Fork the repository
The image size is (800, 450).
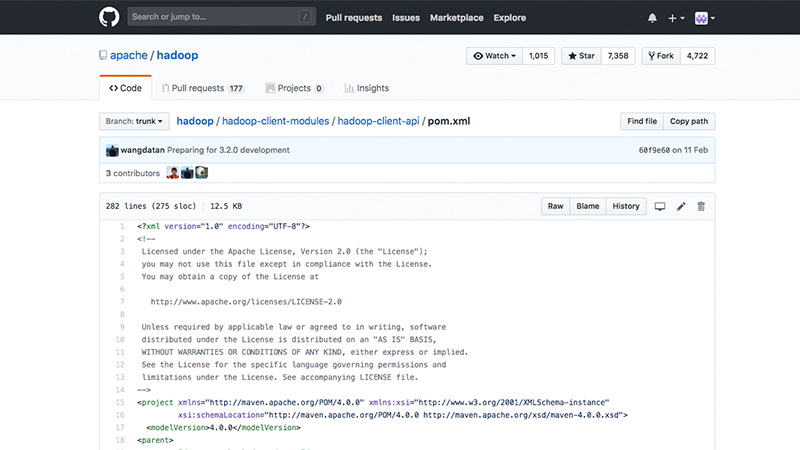(661, 56)
